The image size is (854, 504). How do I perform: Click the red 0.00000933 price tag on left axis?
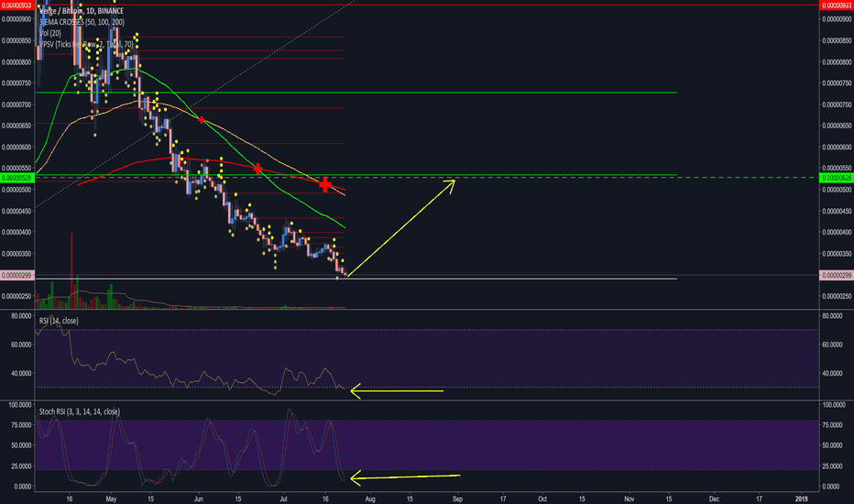click(17, 5)
